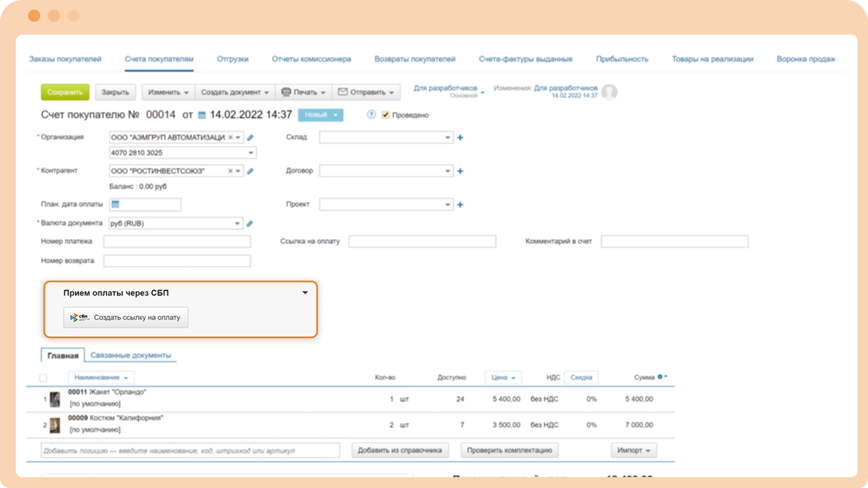Collapse the Прием оплаты через СБП panel
The image size is (868, 488).
[305, 293]
